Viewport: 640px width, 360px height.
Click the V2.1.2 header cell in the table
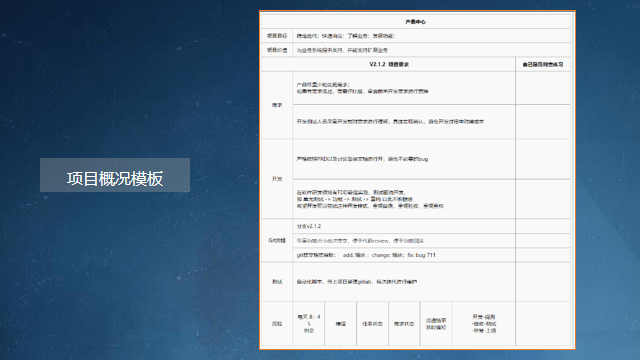click(x=389, y=64)
